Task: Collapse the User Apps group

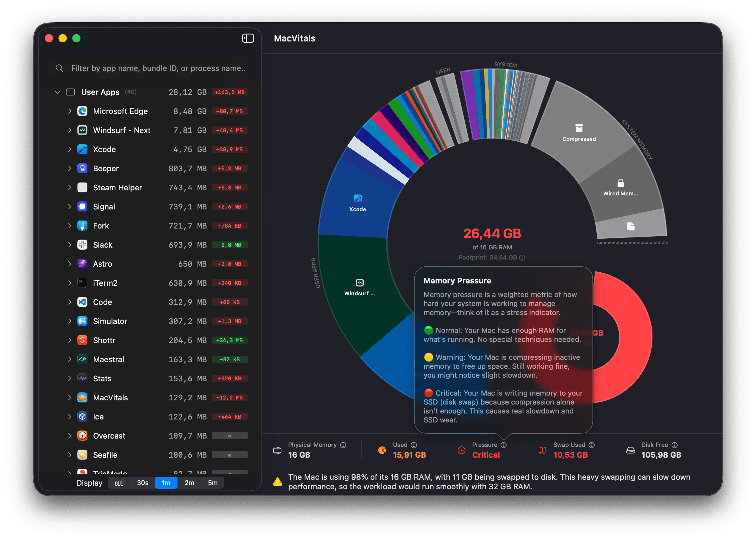Action: pyautogui.click(x=57, y=92)
